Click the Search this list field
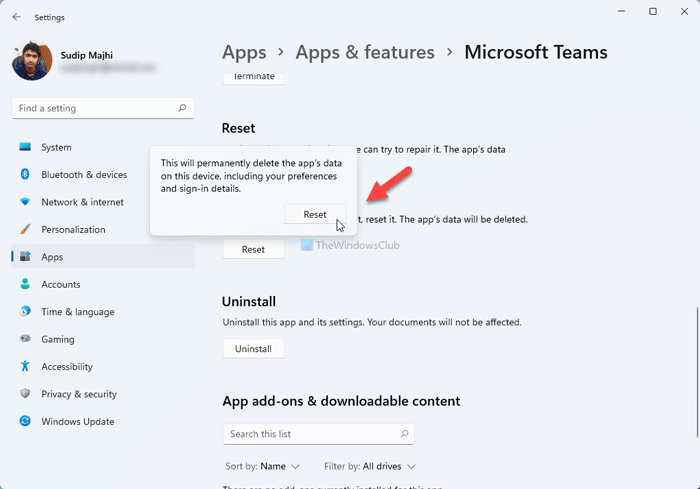The width and height of the screenshot is (700, 489). point(310,434)
